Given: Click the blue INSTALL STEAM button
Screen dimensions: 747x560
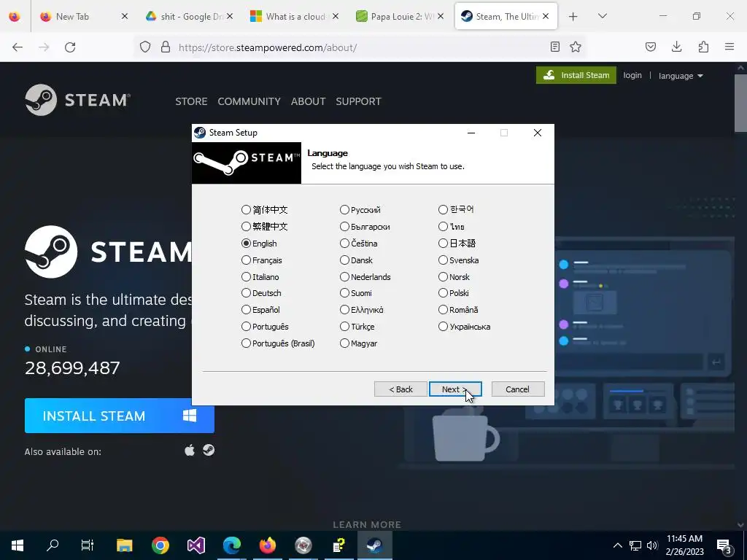Looking at the screenshot, I should (119, 416).
